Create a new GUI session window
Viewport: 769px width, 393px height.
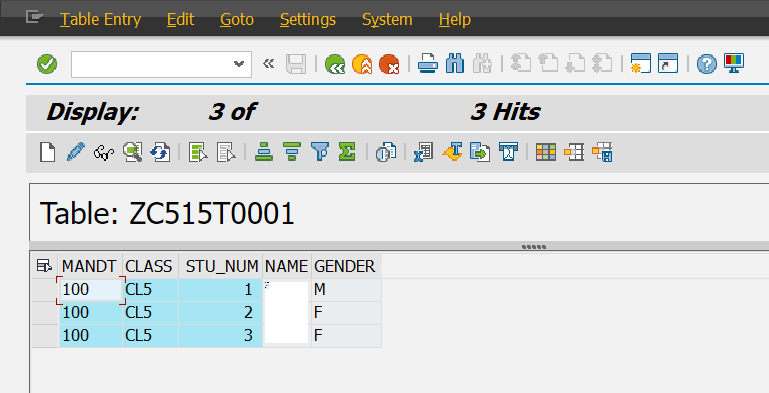coord(641,64)
